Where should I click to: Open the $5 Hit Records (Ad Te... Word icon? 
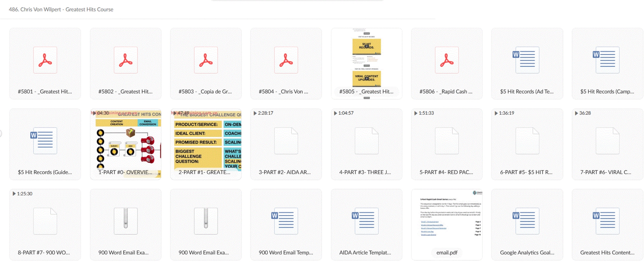coord(526,60)
